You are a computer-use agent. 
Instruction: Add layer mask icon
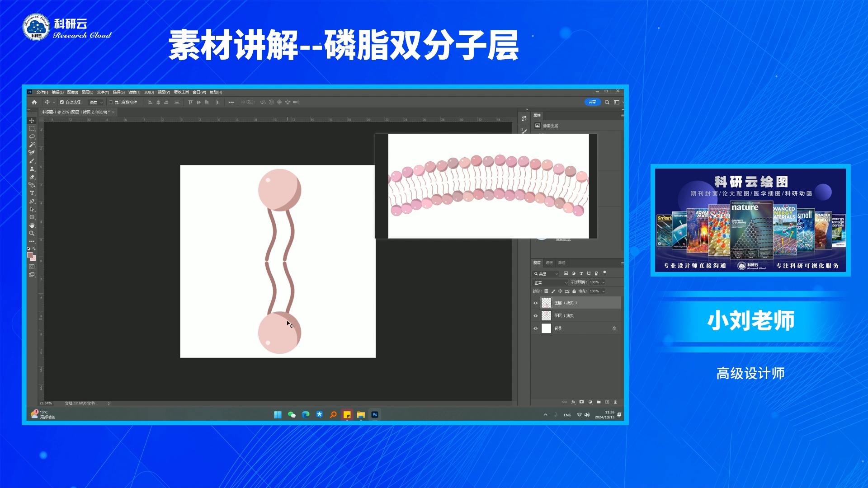(582, 402)
